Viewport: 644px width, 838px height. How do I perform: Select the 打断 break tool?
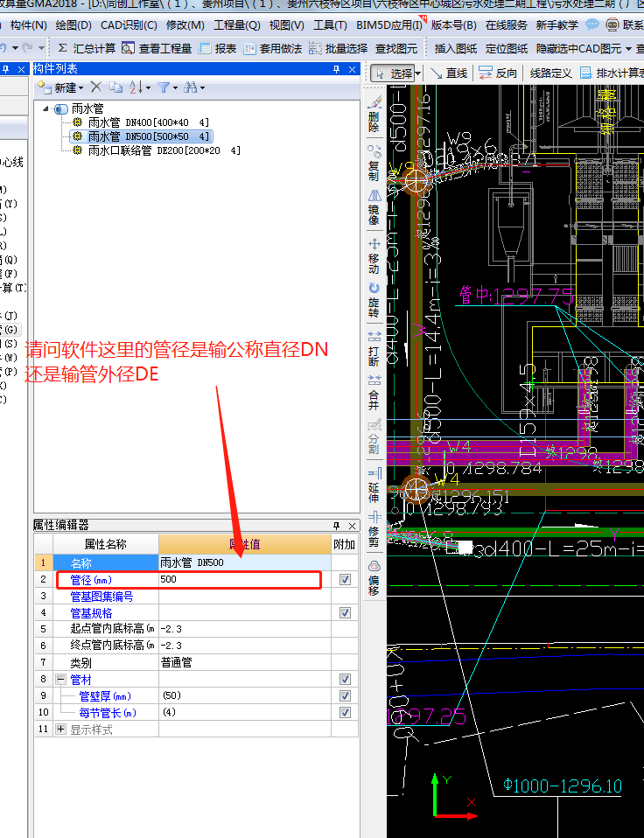tap(374, 348)
